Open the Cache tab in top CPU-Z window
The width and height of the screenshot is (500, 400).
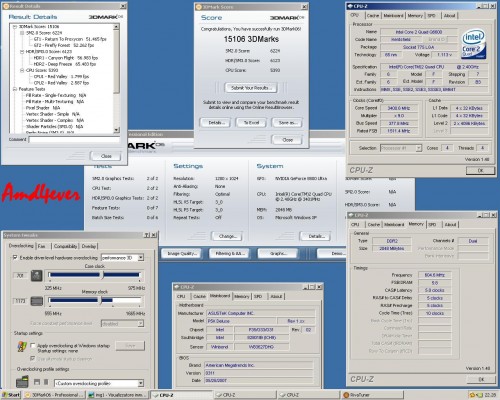[x=373, y=15]
